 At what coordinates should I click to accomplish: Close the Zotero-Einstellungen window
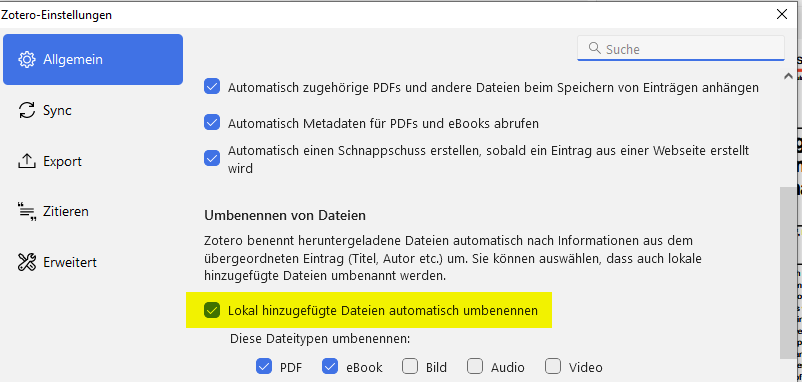[782, 14]
